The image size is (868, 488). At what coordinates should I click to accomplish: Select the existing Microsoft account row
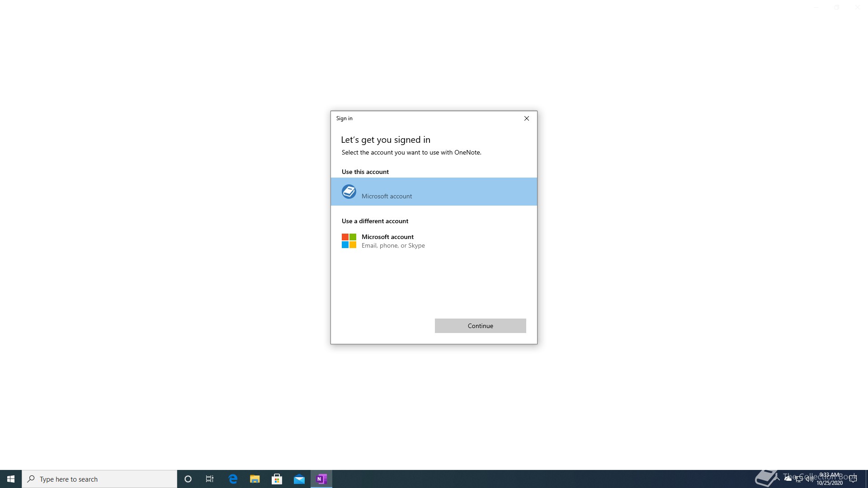(434, 192)
